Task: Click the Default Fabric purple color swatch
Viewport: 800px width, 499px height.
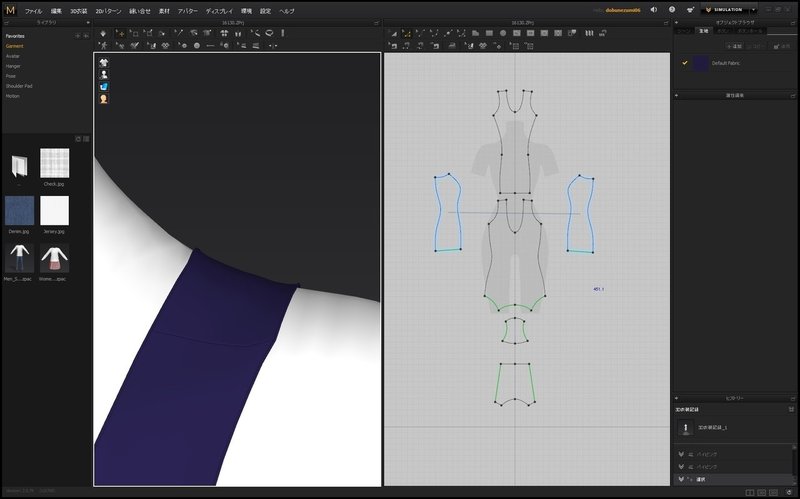Action: click(700, 63)
